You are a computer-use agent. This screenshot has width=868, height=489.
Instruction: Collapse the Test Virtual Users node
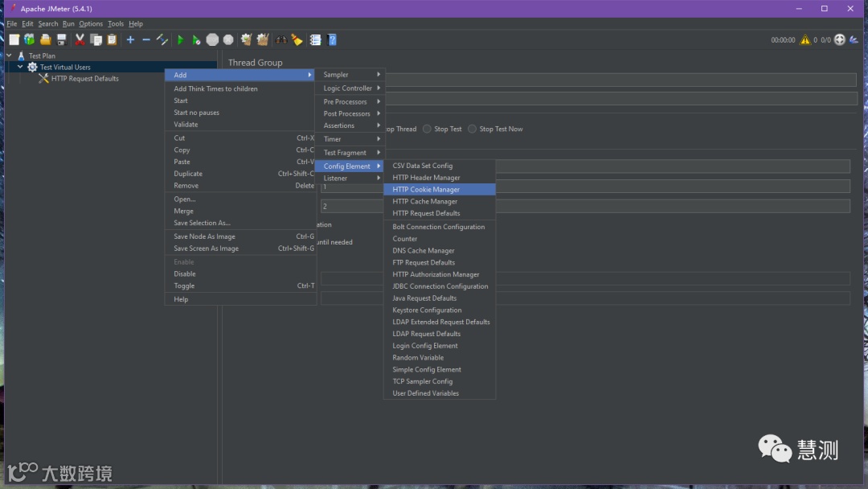(20, 67)
